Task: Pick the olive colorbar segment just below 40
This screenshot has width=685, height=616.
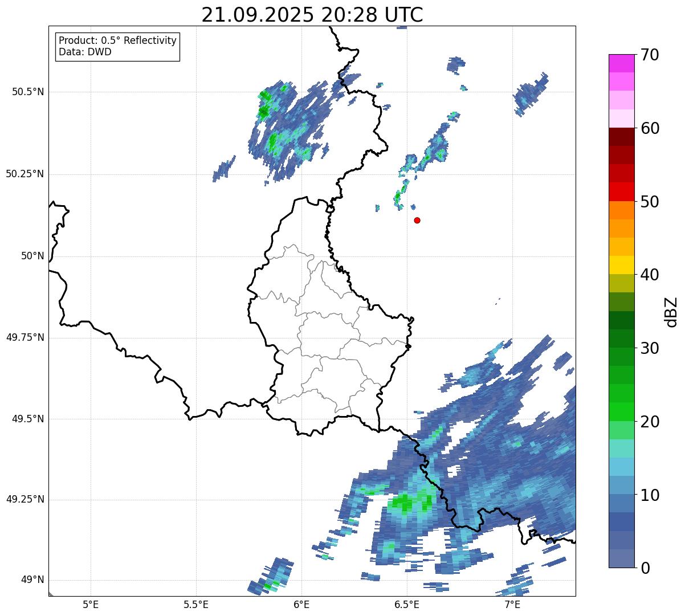Action: (x=621, y=283)
